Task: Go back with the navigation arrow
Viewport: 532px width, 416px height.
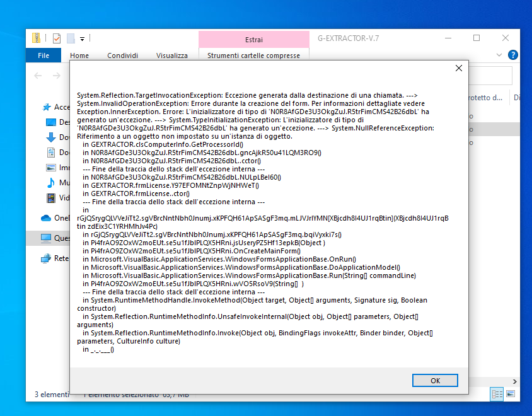Action: pos(38,76)
